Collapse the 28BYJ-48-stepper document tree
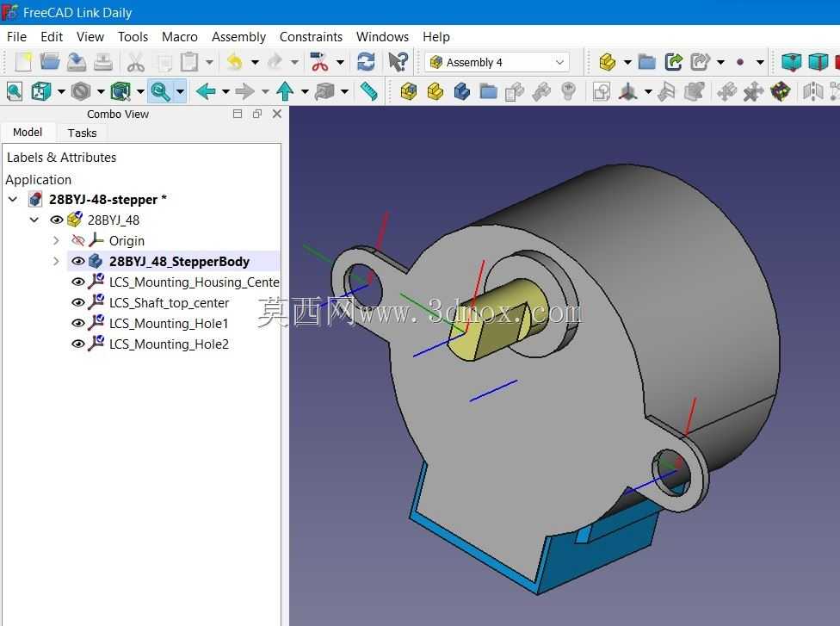Viewport: 840px width, 626px height. (x=13, y=200)
